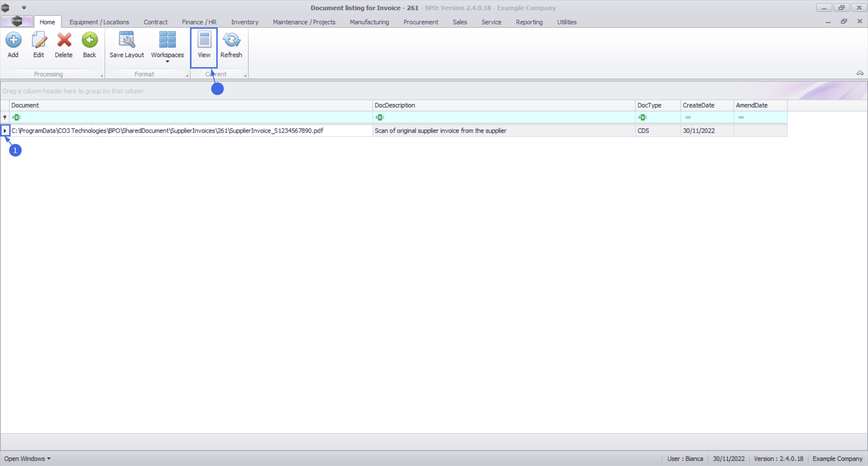Click the AmendDate filter field
Viewport: 868px width, 466px height.
760,117
